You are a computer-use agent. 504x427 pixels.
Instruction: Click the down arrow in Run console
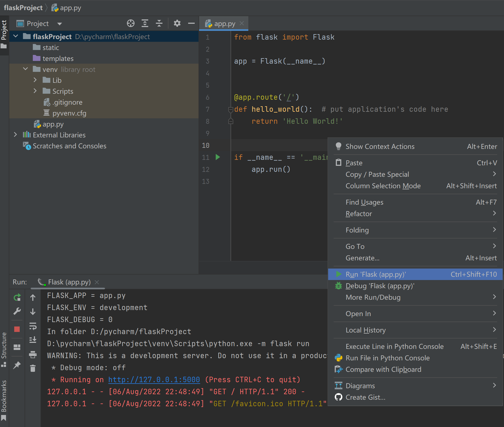(x=33, y=312)
